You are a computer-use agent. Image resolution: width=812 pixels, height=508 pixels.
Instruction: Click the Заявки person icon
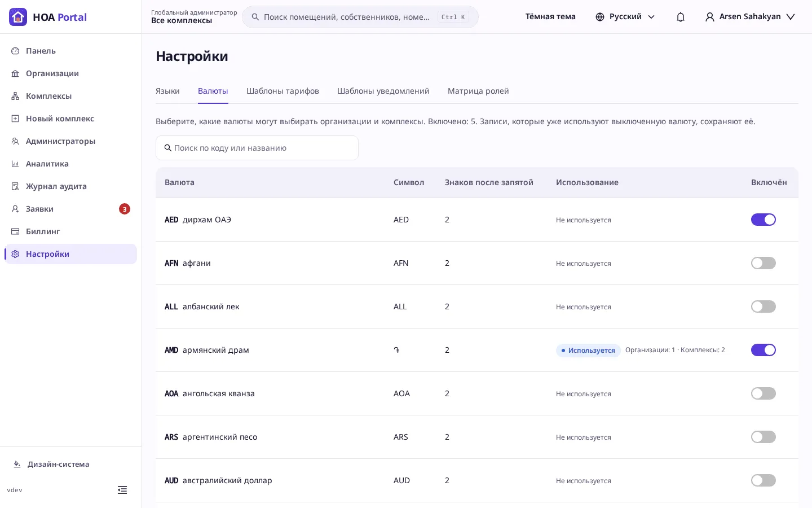(15, 209)
